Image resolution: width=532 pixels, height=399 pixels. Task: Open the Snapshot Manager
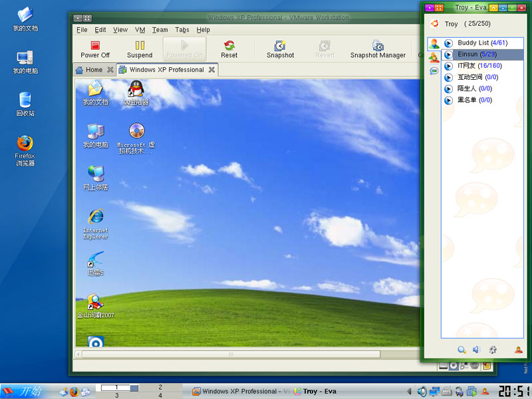pos(378,49)
